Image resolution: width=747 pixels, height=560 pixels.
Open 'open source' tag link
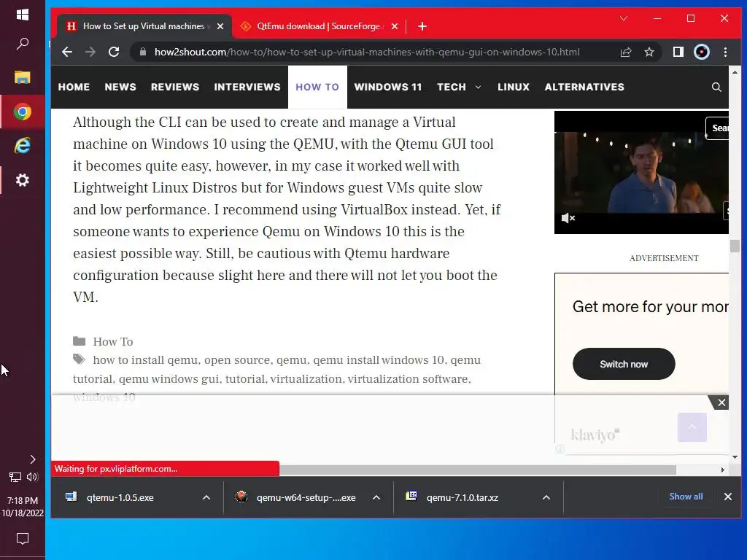pos(237,360)
